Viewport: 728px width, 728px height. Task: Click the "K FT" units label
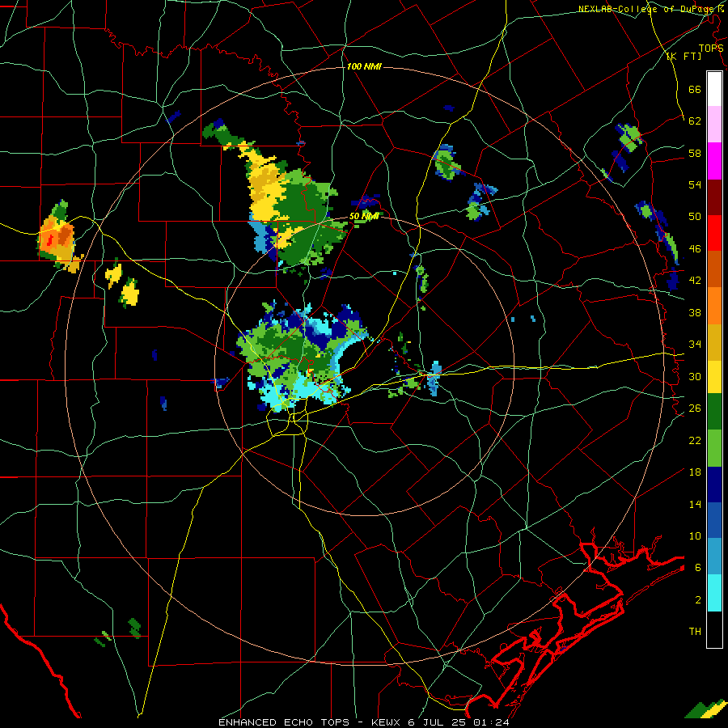point(684,57)
